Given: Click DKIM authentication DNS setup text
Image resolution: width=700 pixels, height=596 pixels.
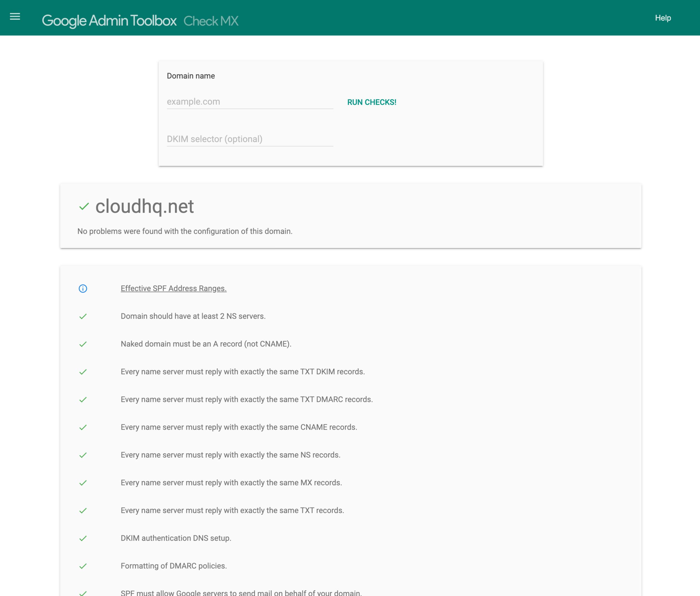Looking at the screenshot, I should point(176,538).
